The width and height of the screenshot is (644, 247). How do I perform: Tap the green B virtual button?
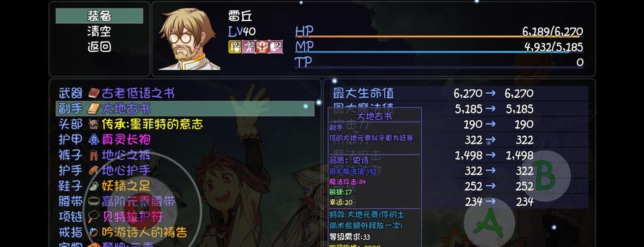click(x=545, y=175)
